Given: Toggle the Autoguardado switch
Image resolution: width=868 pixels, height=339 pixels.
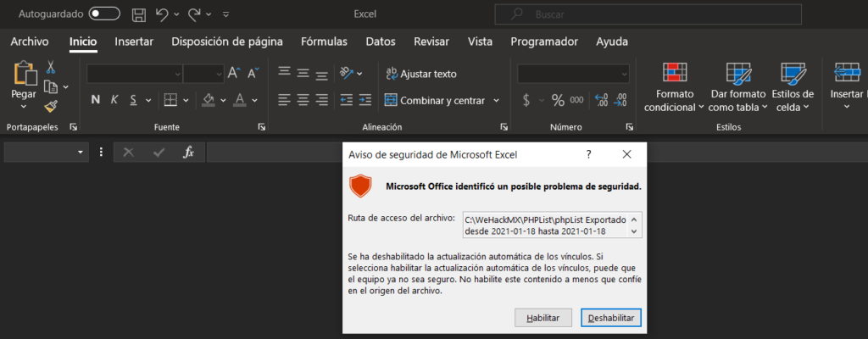Looking at the screenshot, I should click(x=104, y=14).
